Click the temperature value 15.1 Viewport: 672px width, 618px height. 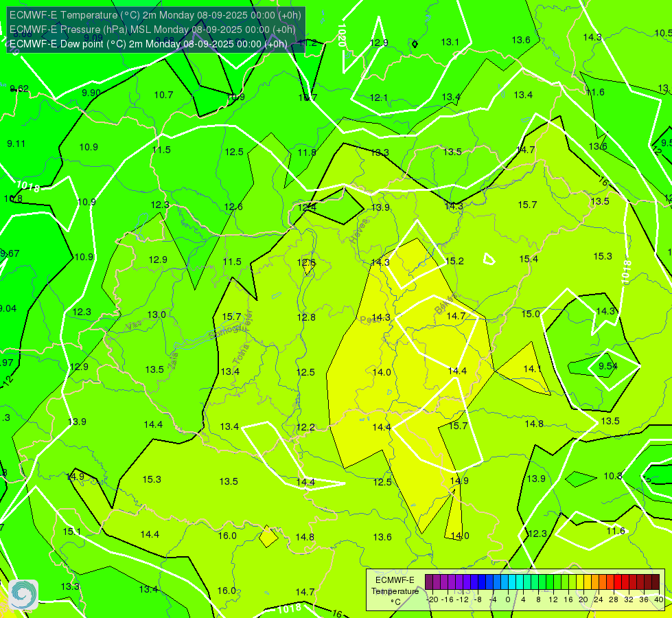tap(71, 531)
